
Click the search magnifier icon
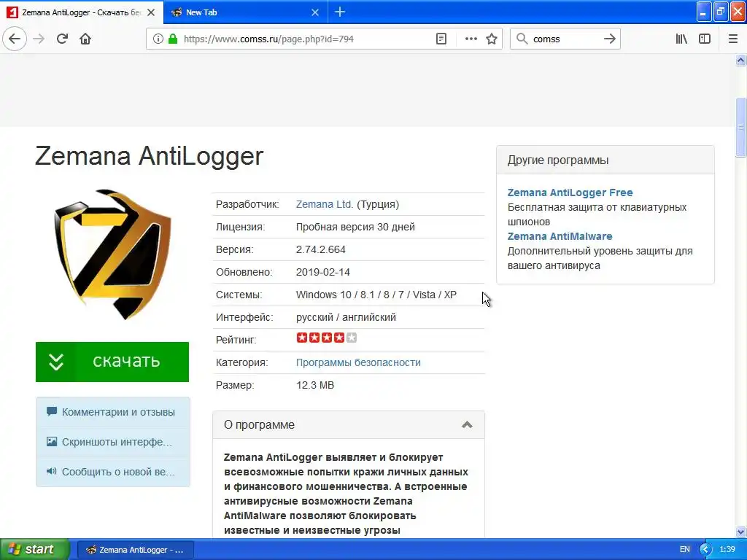tap(522, 39)
